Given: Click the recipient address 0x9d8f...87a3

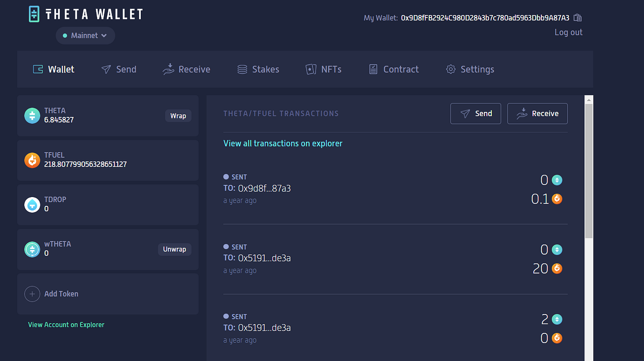Looking at the screenshot, I should (264, 188).
